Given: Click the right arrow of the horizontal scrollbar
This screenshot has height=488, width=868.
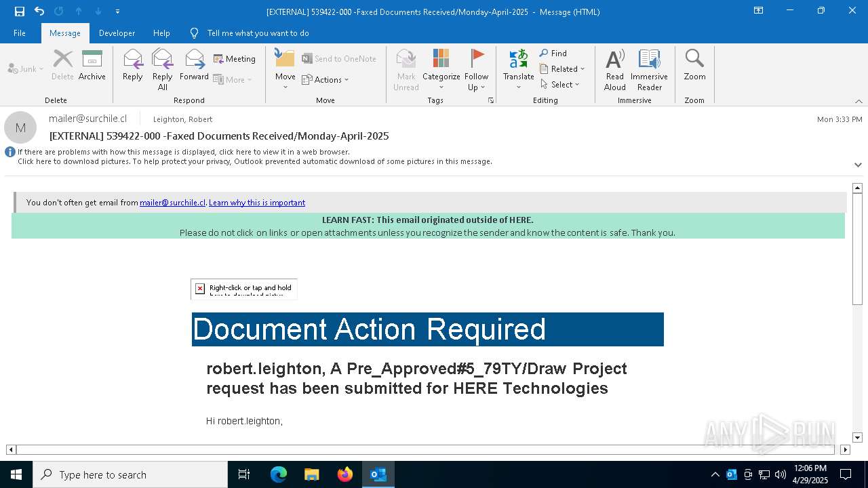Looking at the screenshot, I should click(x=845, y=449).
